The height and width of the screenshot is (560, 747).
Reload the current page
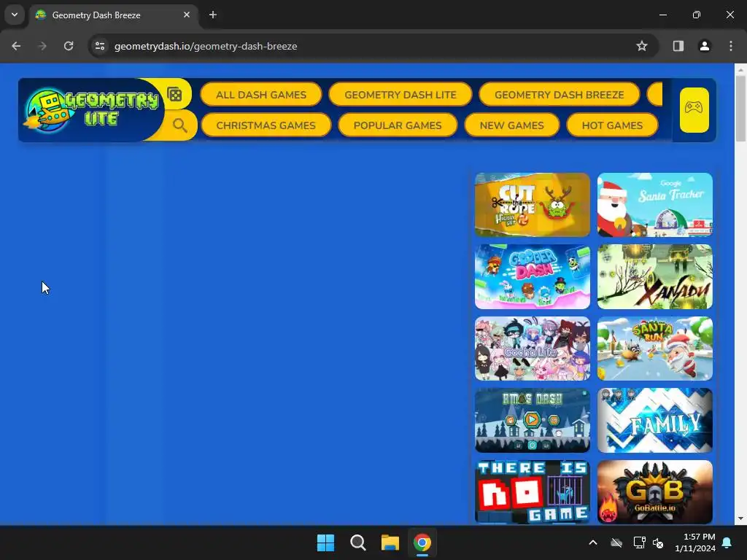[x=69, y=46]
